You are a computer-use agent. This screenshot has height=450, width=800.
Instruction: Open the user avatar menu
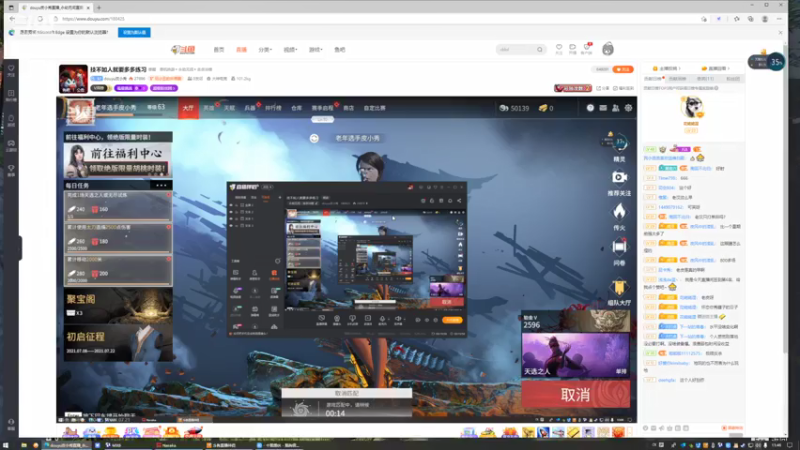pos(608,49)
